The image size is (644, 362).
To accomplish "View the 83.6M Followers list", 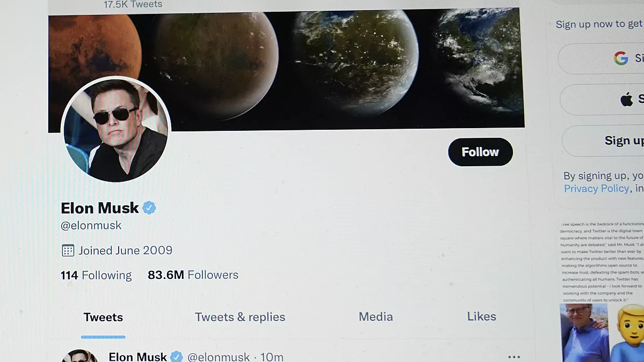I will (193, 275).
